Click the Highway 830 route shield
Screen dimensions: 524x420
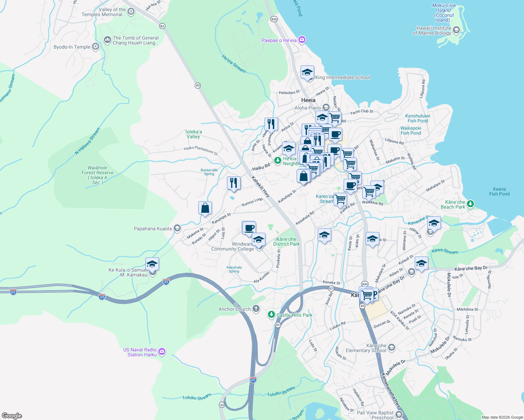click(x=274, y=19)
